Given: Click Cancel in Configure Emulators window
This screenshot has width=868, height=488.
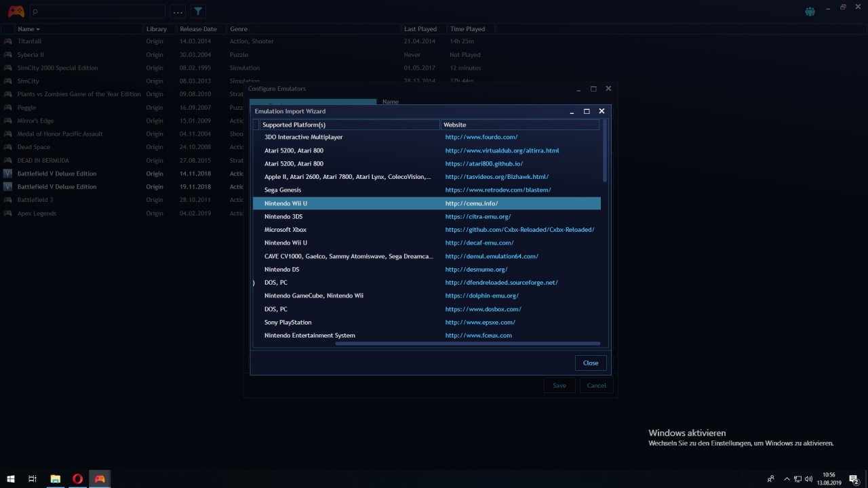Looking at the screenshot, I should tap(597, 386).
